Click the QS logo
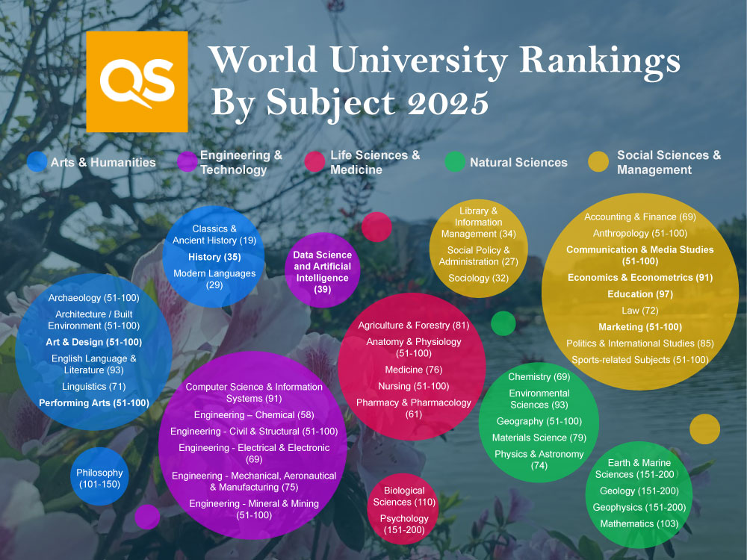 [x=137, y=80]
